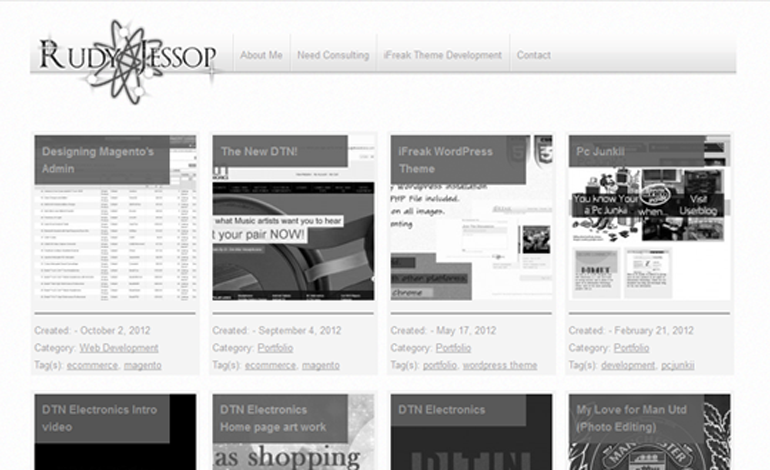Select ecommerce tag under October 2, 2012
The image size is (770, 470).
[x=92, y=365]
